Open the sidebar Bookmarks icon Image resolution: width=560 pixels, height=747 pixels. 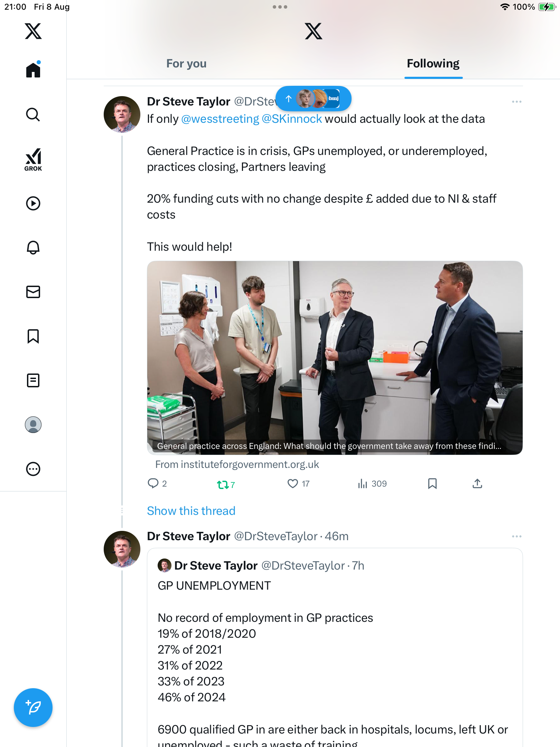coord(33,336)
